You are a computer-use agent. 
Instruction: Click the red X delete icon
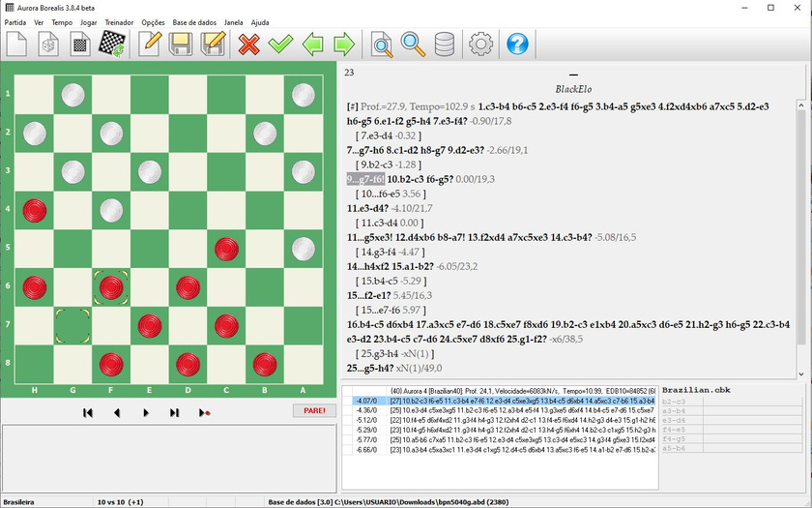click(249, 45)
